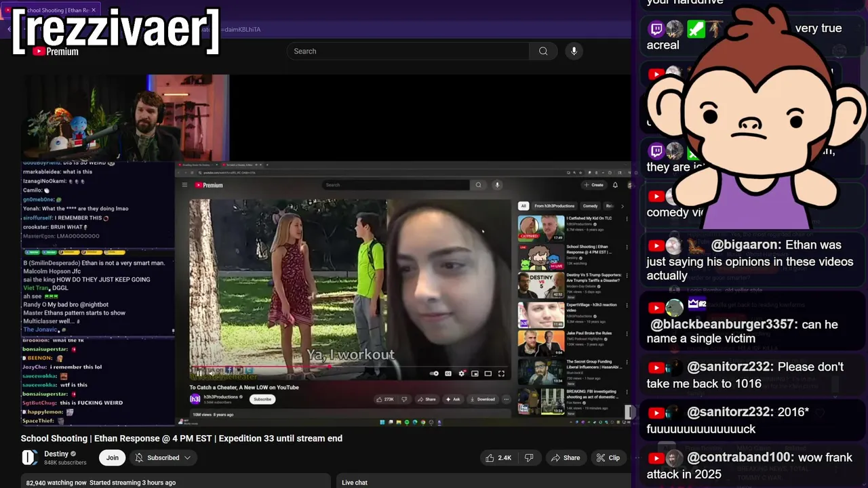Viewport: 868px width, 488px height.
Task: Select the All filter chip
Action: pos(523,206)
